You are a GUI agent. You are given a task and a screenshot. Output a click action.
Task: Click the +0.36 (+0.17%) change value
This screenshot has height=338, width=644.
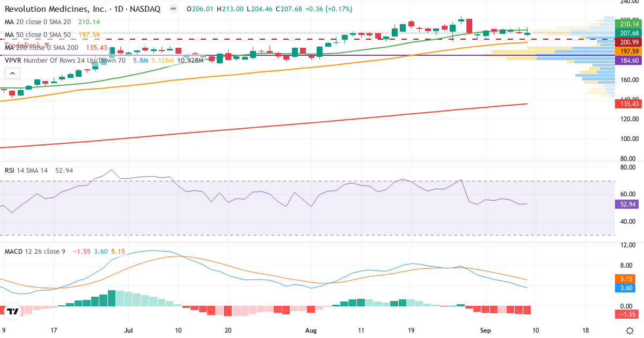(x=328, y=10)
